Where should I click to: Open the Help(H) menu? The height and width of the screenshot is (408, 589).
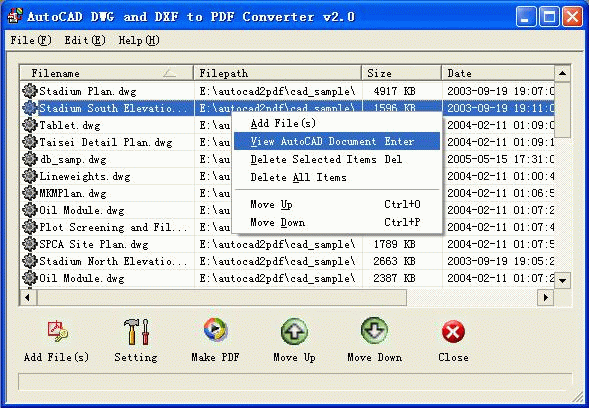[x=139, y=40]
